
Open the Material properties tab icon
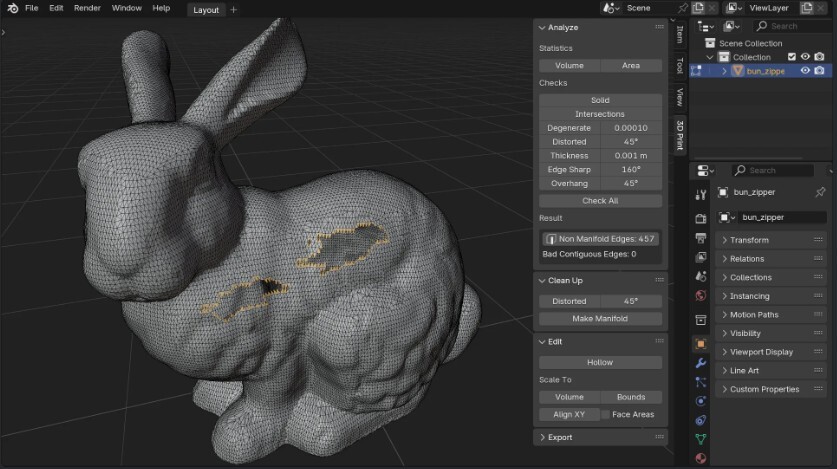click(x=701, y=458)
